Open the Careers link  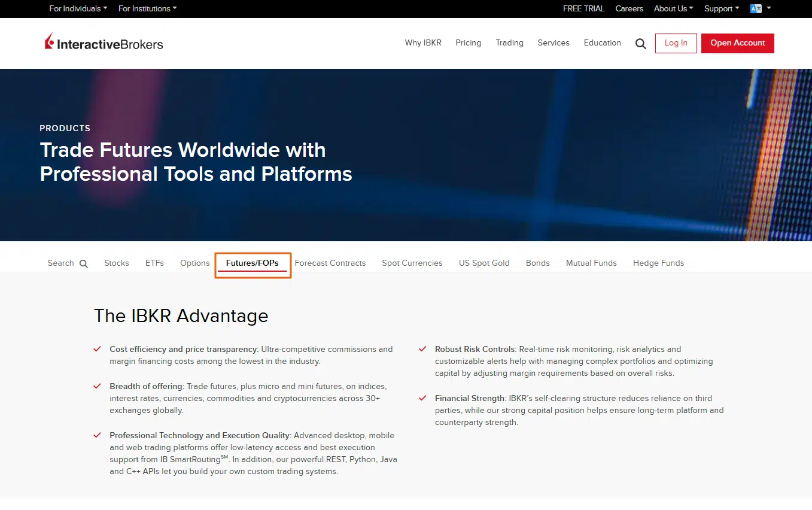click(629, 8)
